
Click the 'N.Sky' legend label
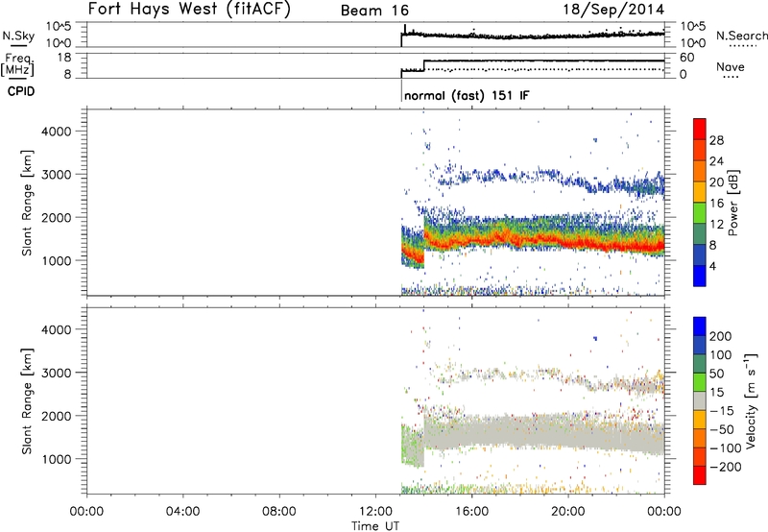[x=18, y=36]
